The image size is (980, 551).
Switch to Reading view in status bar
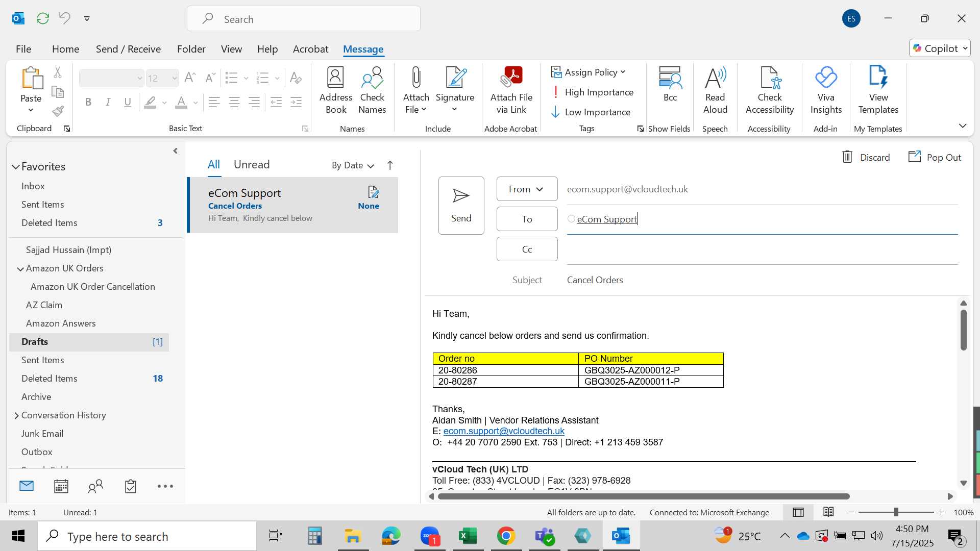829,512
